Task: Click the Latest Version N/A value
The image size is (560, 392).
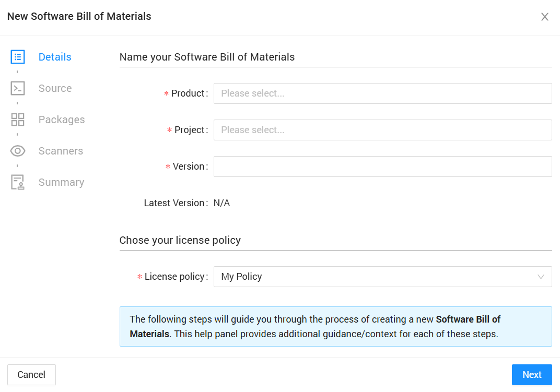Action: click(x=221, y=203)
